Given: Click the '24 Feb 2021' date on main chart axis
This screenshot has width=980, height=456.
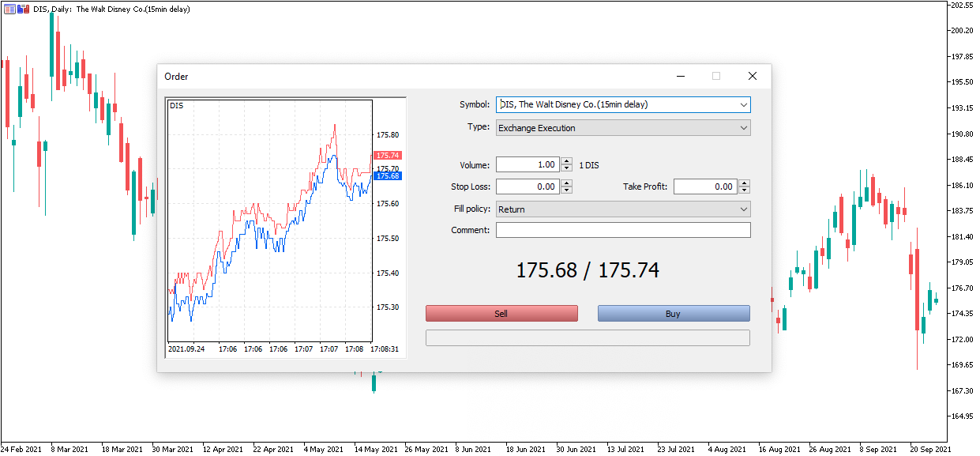Looking at the screenshot, I should (22, 449).
